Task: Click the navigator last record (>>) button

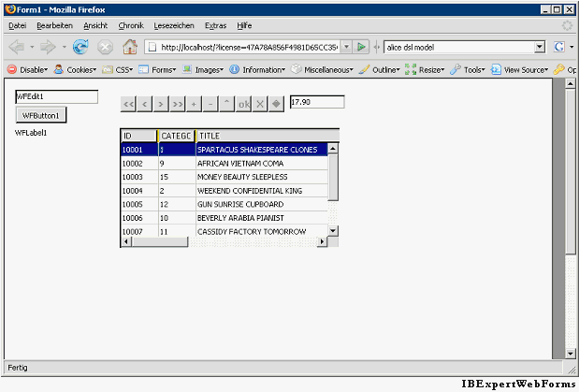Action: coord(178,103)
